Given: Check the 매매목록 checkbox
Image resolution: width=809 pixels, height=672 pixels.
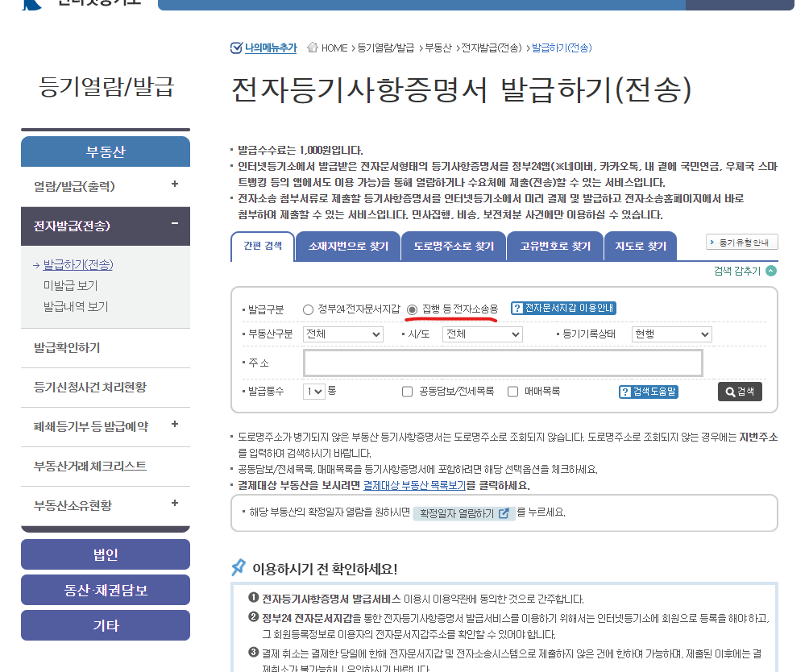Looking at the screenshot, I should click(x=512, y=392).
